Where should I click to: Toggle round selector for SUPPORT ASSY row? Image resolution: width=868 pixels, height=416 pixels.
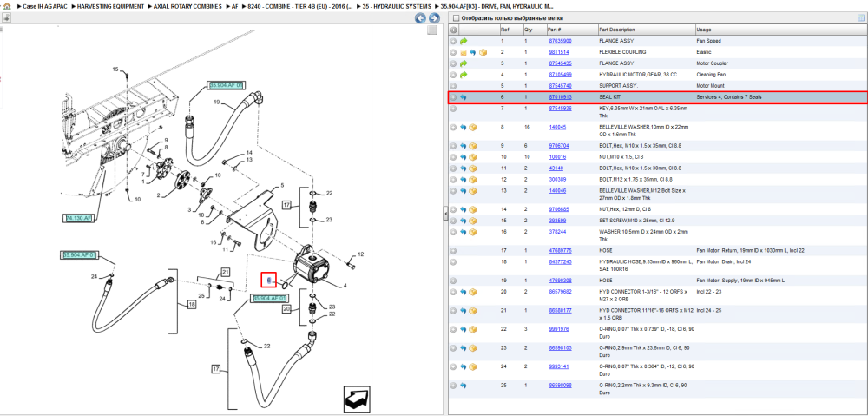pyautogui.click(x=453, y=86)
